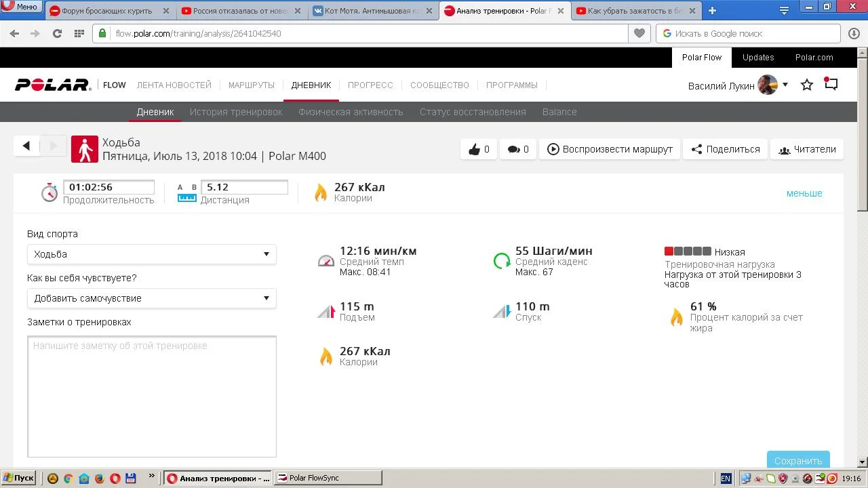Viewport: 868px width, 488px height.
Task: Click the walking sport icon beside Ходьба
Action: point(85,149)
